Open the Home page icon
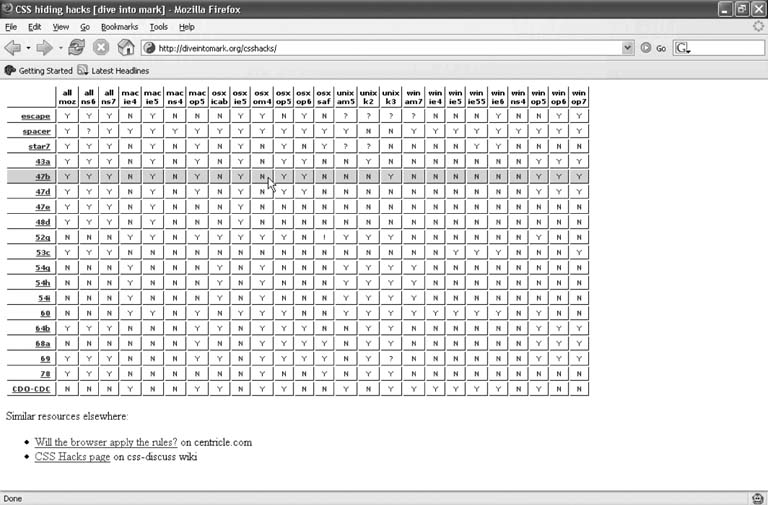Screen dimensions: 768x505 pos(126,48)
